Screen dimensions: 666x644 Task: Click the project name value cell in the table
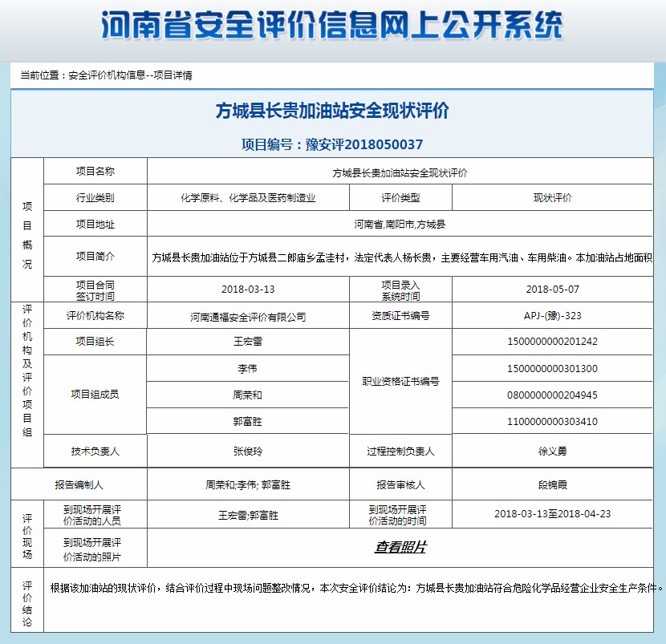click(400, 171)
